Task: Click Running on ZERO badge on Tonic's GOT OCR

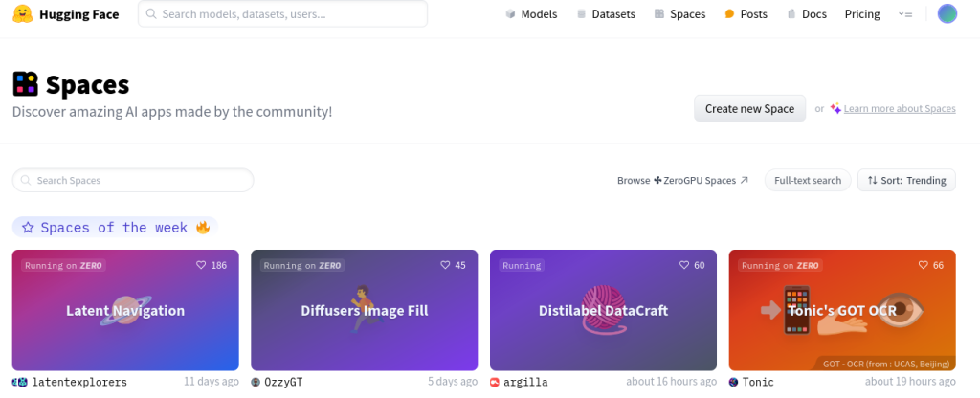Action: (780, 266)
